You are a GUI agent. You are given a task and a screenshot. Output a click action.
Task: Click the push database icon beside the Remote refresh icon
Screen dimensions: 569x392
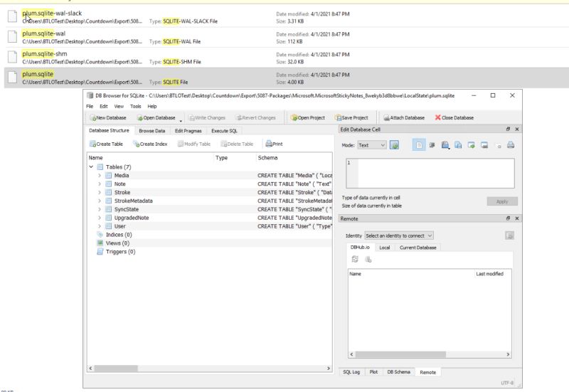[x=368, y=259]
